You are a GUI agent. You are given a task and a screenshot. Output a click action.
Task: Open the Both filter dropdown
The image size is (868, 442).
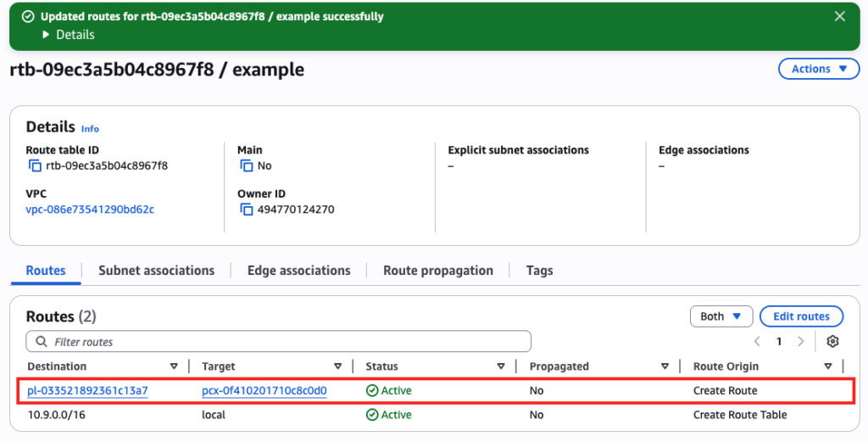pos(721,316)
